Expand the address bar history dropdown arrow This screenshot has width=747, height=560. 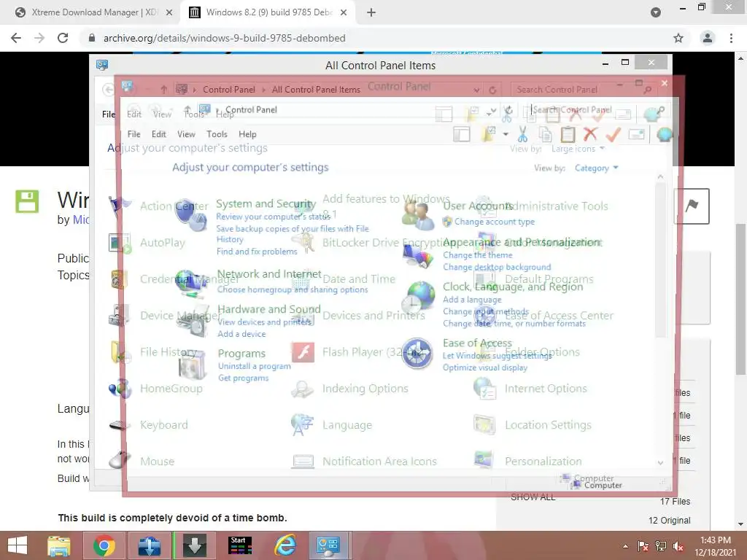tap(476, 90)
